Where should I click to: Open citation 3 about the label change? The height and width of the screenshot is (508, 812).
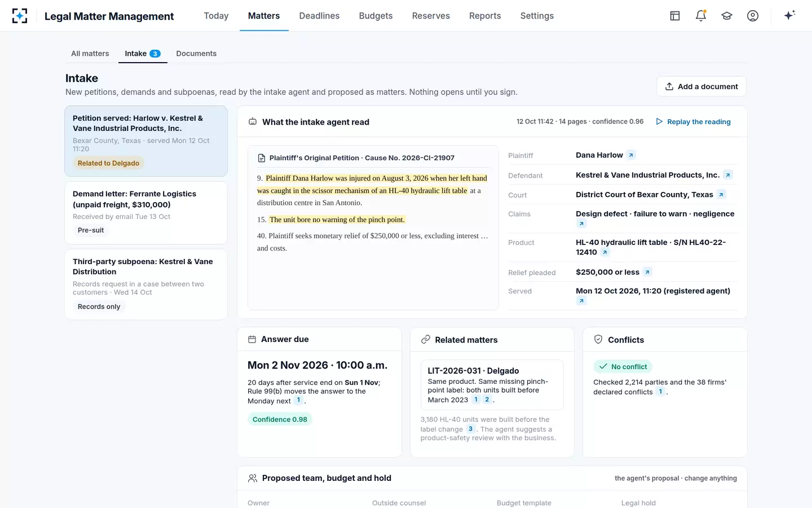pos(471,429)
